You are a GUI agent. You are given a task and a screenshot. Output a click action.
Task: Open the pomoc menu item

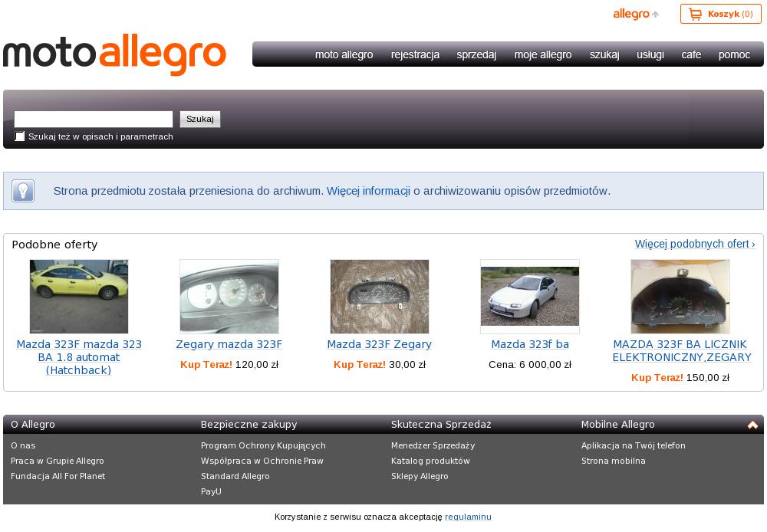pyautogui.click(x=734, y=54)
